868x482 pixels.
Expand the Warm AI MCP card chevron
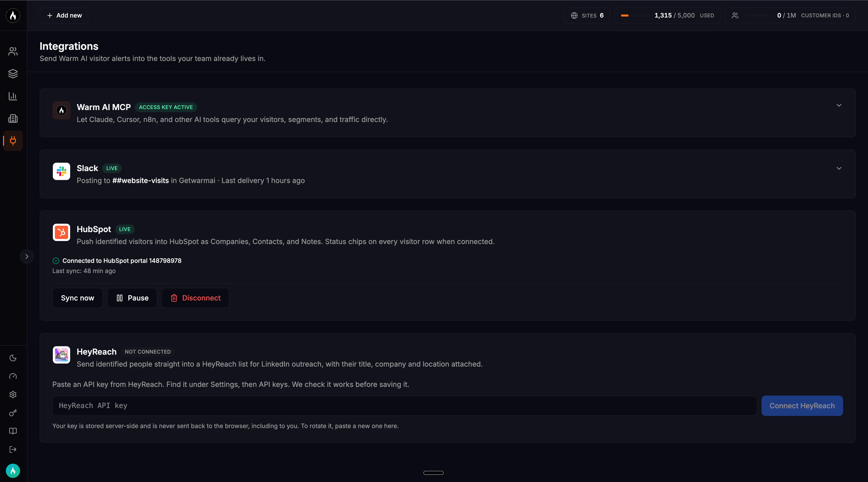839,105
